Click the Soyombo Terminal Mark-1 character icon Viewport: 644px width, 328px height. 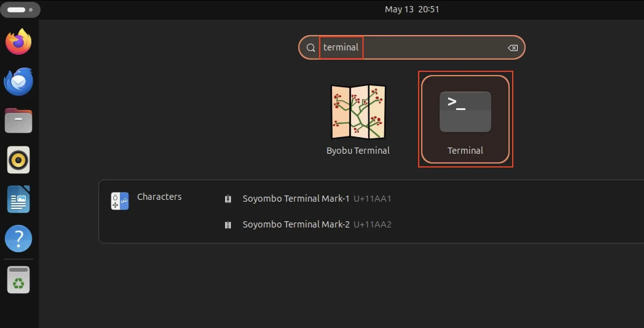coord(228,199)
